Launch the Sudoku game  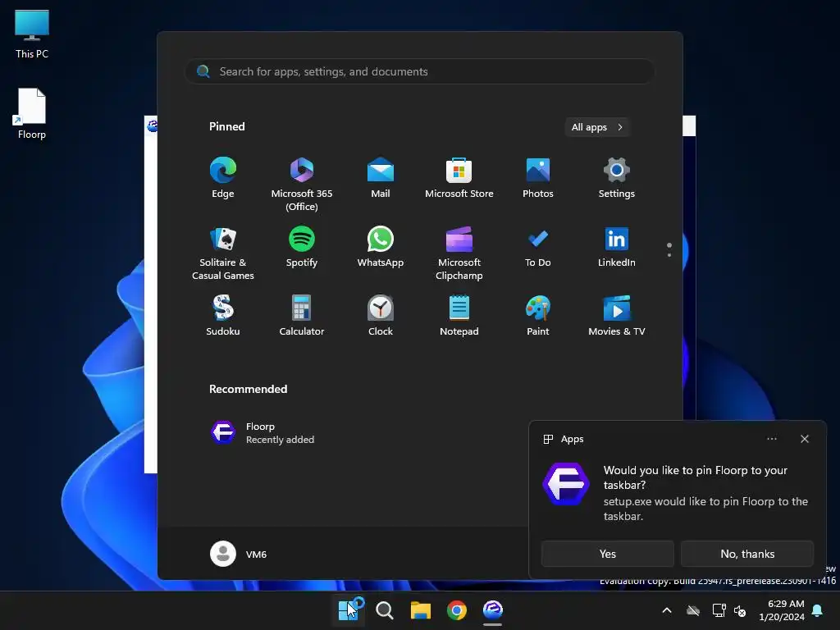coord(223,316)
